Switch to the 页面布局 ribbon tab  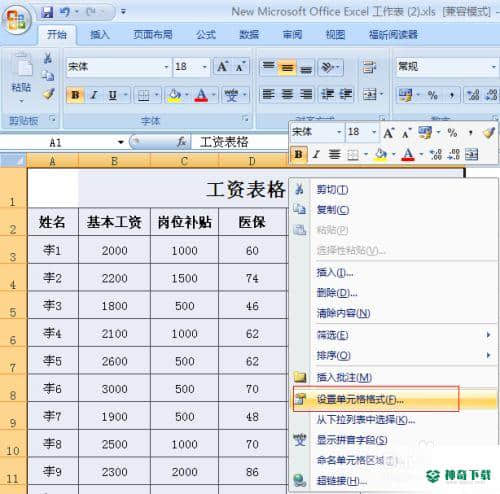(x=153, y=34)
